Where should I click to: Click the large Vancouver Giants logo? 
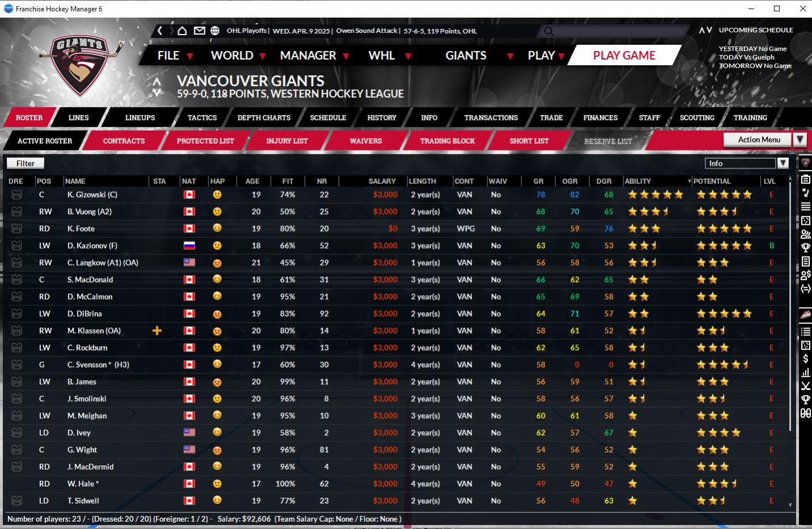82,65
